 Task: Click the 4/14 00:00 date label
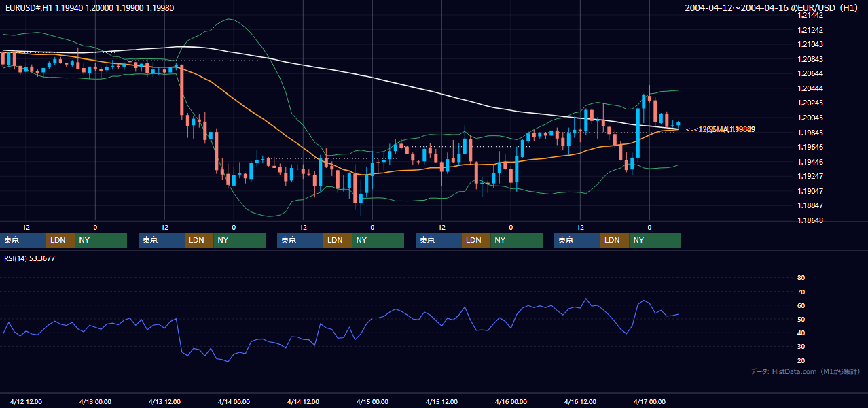point(234,401)
